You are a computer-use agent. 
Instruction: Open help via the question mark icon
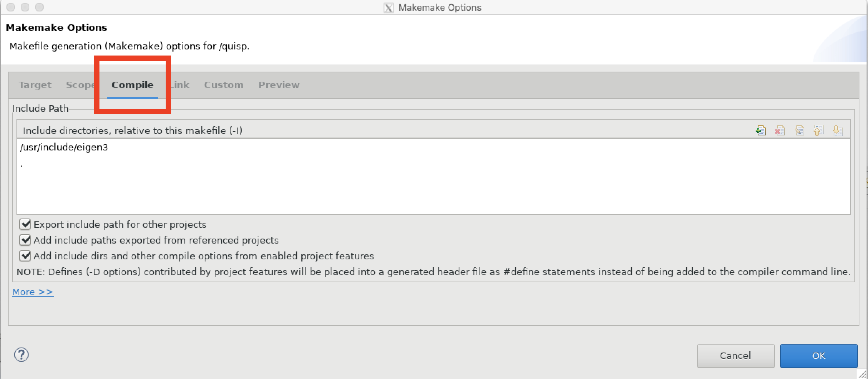click(21, 355)
